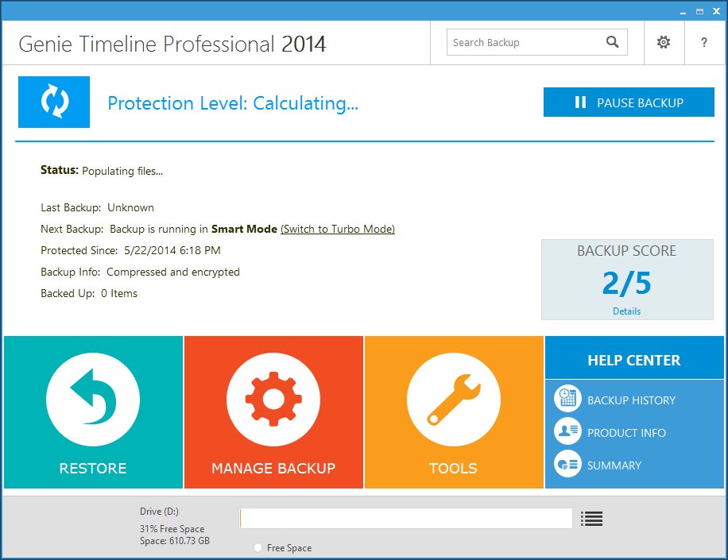Close the Genie Timeline window
Screen dimensions: 728x560
pos(716,12)
